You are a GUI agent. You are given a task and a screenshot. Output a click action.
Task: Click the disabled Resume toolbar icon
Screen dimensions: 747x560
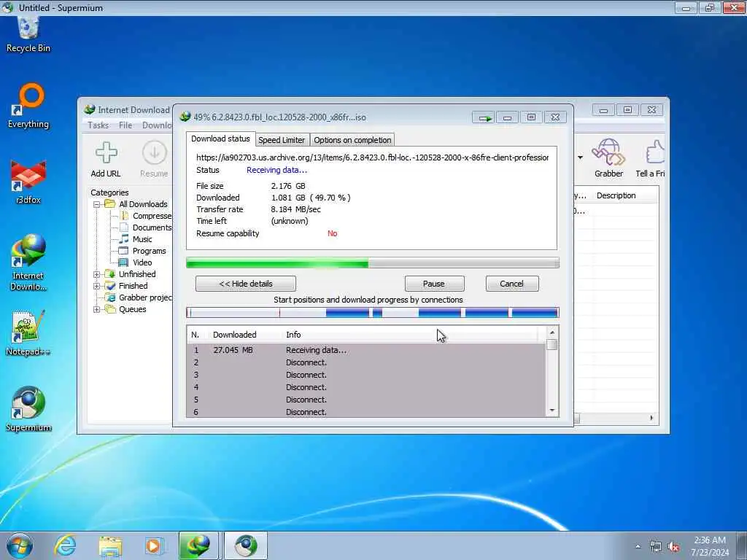click(154, 160)
